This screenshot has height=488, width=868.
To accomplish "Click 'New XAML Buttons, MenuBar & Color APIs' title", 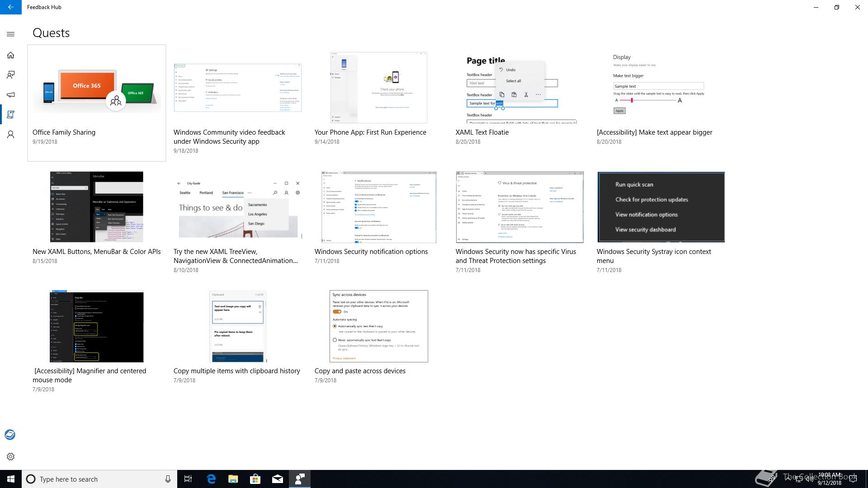I will (96, 252).
